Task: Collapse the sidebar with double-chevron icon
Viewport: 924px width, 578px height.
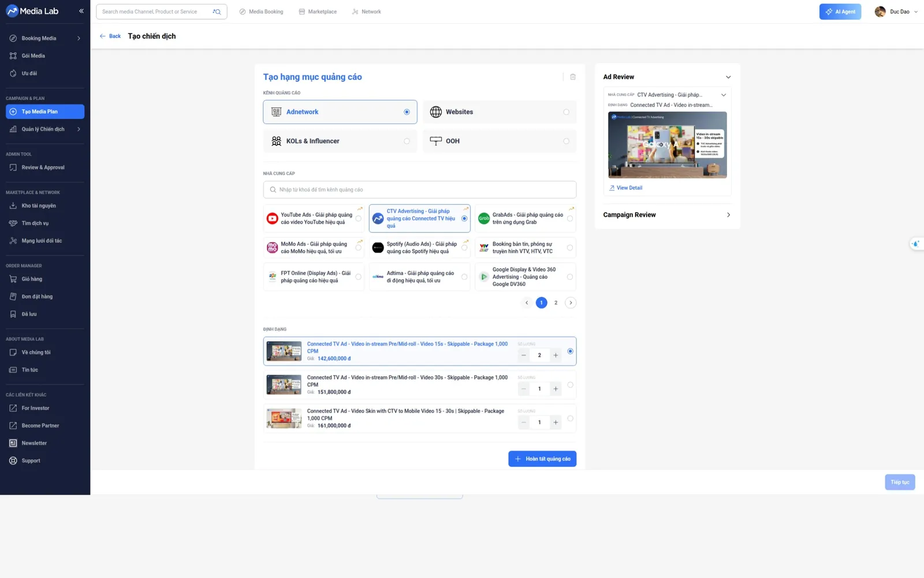Action: pos(81,11)
